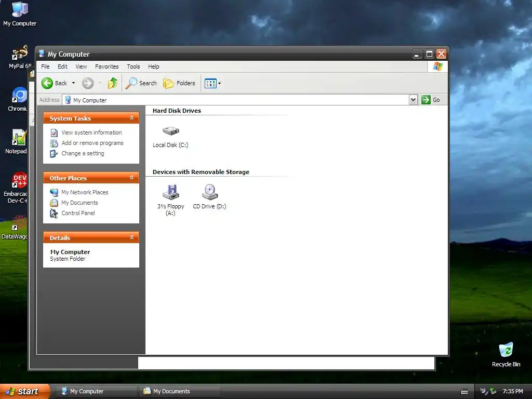The image size is (532, 399).
Task: Click the Address bar field
Action: pos(236,100)
